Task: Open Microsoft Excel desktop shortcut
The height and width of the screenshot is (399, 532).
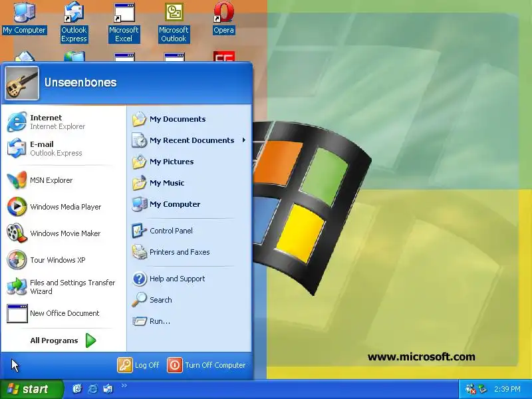Action: (124, 23)
